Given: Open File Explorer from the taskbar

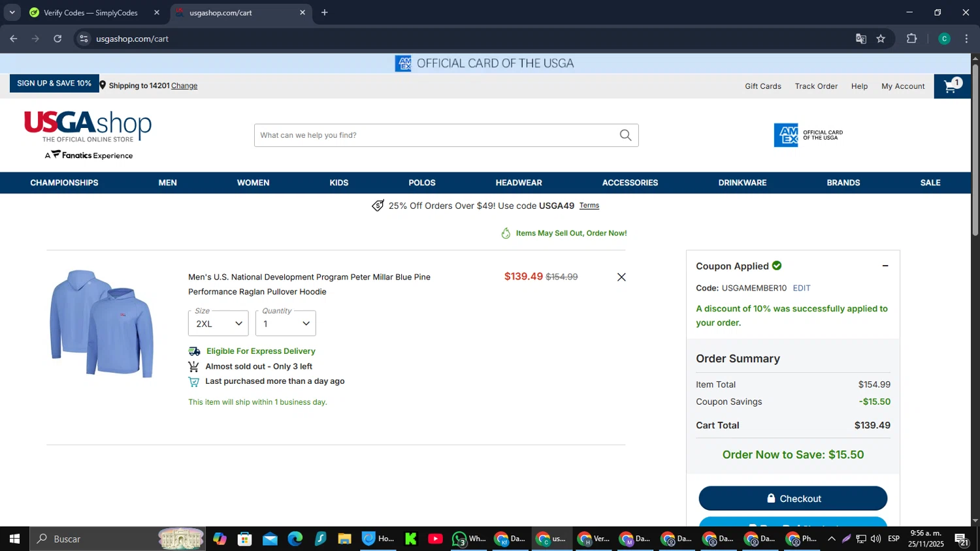Looking at the screenshot, I should tap(344, 539).
